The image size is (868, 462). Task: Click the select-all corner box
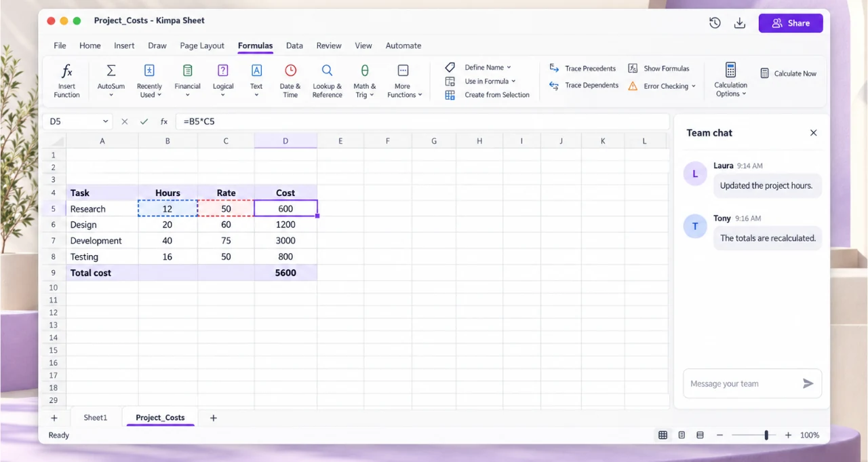54,141
